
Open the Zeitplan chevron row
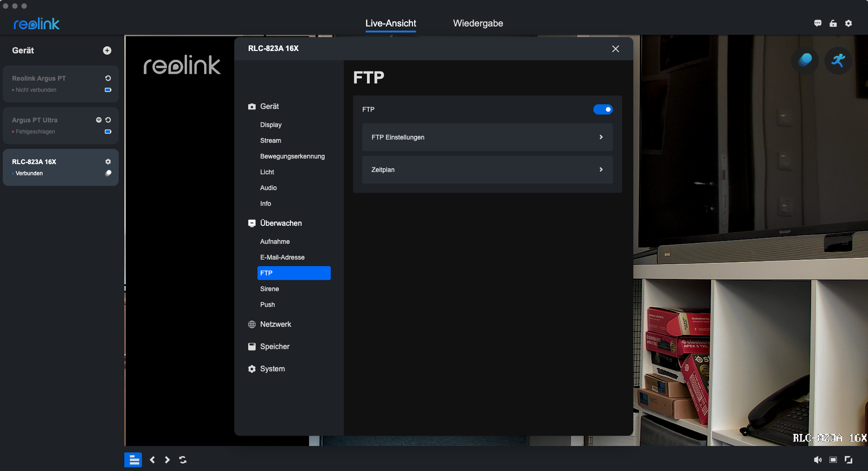point(488,170)
